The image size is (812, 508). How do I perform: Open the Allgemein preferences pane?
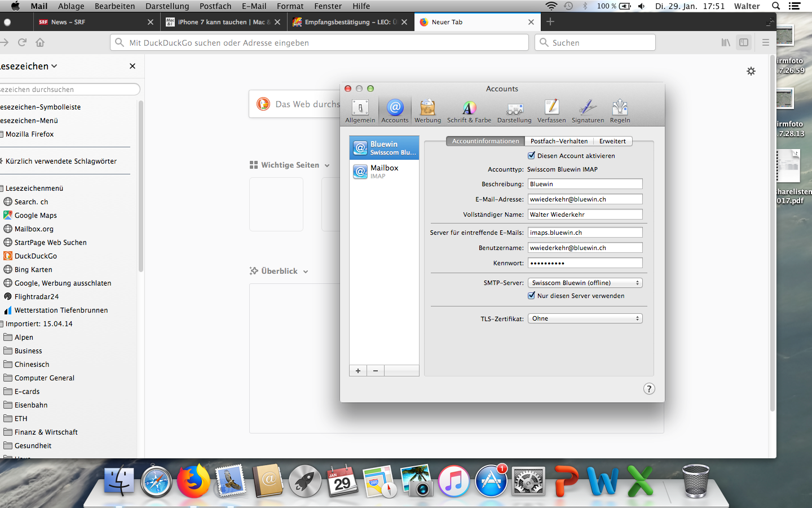click(360, 111)
